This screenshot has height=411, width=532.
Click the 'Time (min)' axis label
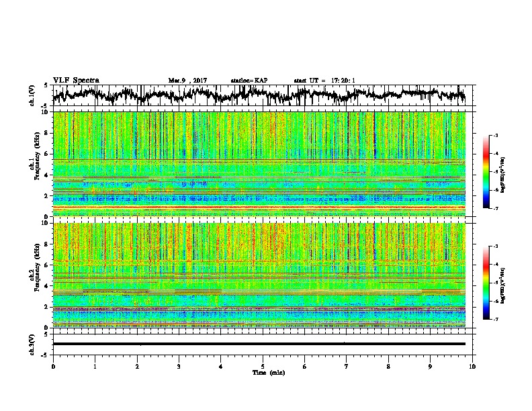click(x=269, y=373)
